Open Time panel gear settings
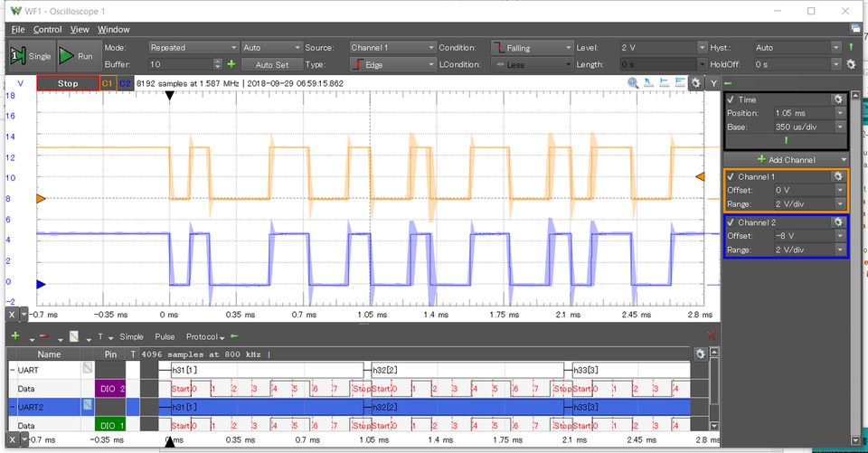Image resolution: width=868 pixels, height=453 pixels. [x=838, y=99]
